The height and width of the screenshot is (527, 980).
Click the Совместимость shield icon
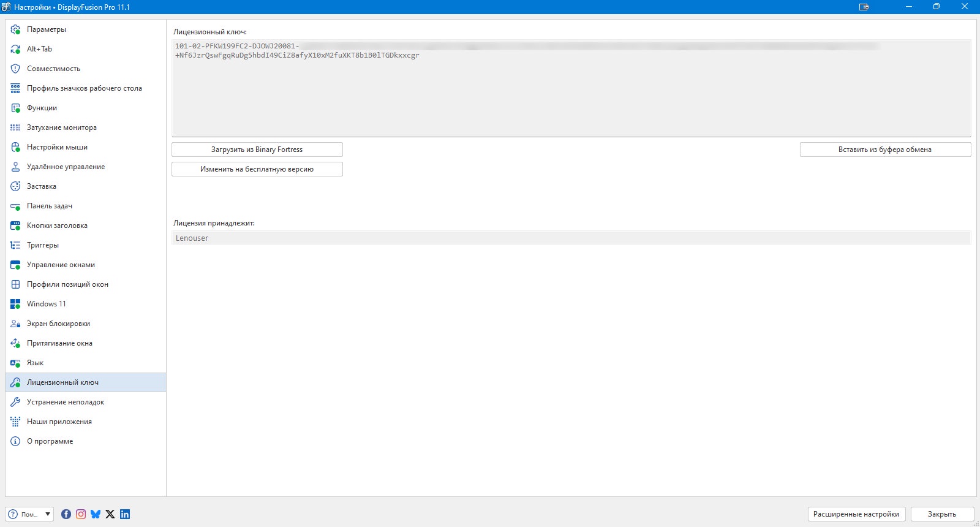click(16, 69)
